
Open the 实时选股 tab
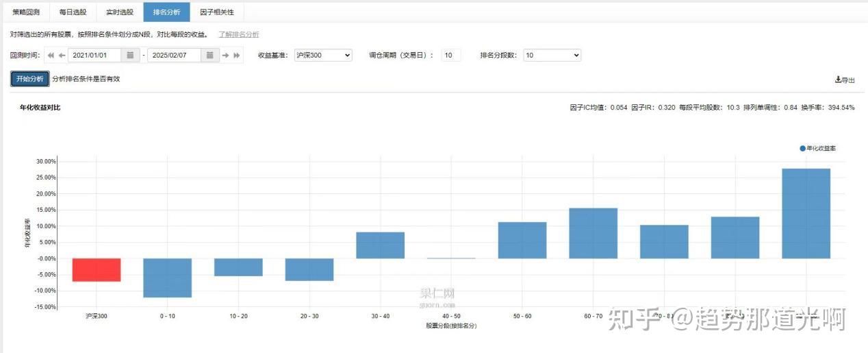[x=120, y=12]
